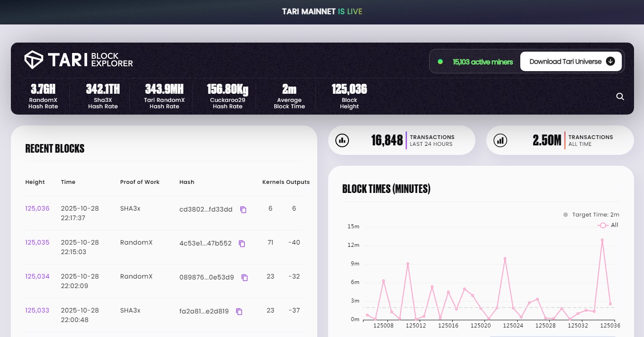The width and height of the screenshot is (644, 337).
Task: Click the Time column header
Action: 68,182
